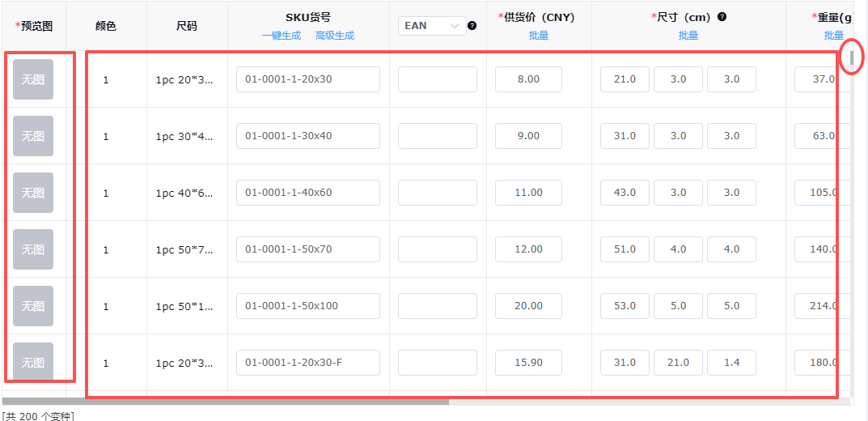Click SKU field containing 01-0001-1-20x30
Viewport: 868px width, 421px height.
click(308, 79)
